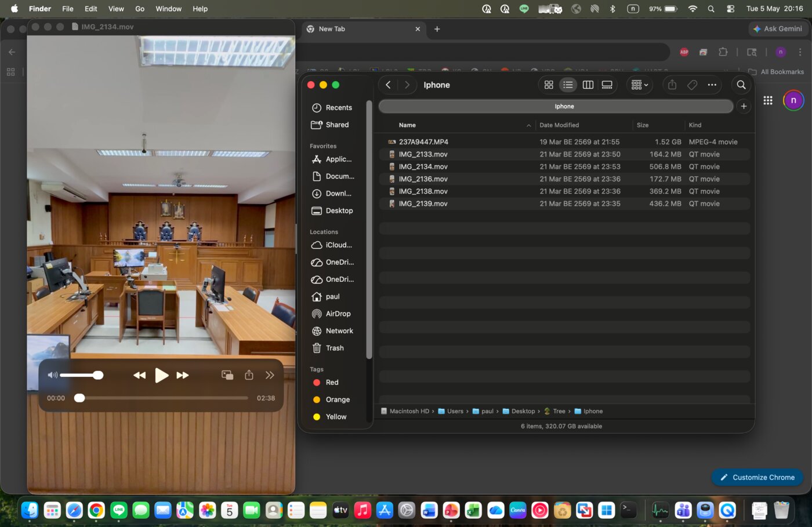
Task: Select the Iphone Finder tab
Action: [556, 106]
